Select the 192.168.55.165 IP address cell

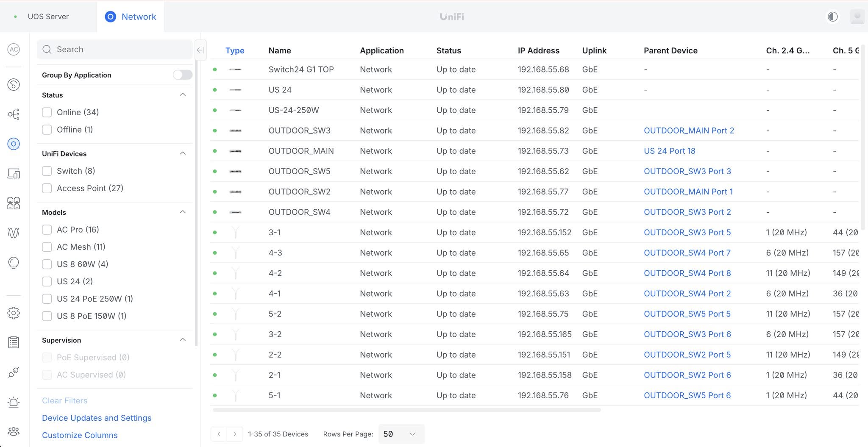click(545, 334)
